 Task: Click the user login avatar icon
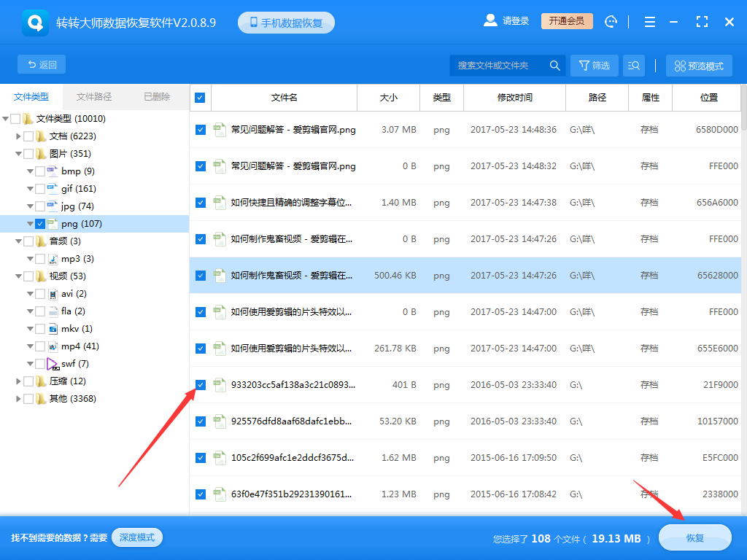(490, 20)
